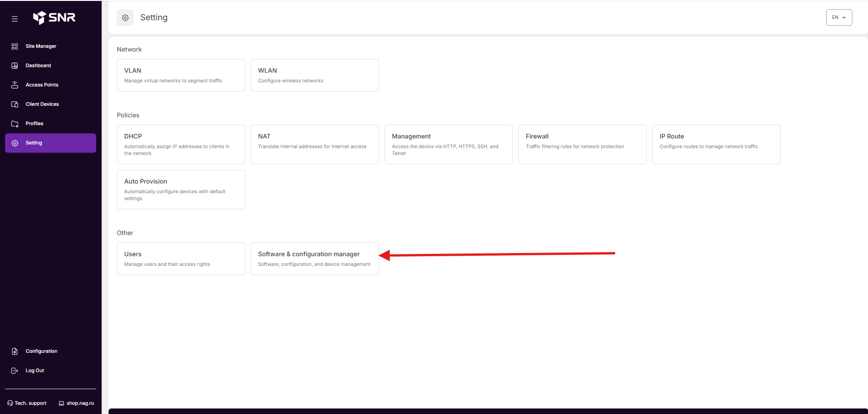
Task: Click the Dashboard icon in sidebar
Action: coord(15,66)
